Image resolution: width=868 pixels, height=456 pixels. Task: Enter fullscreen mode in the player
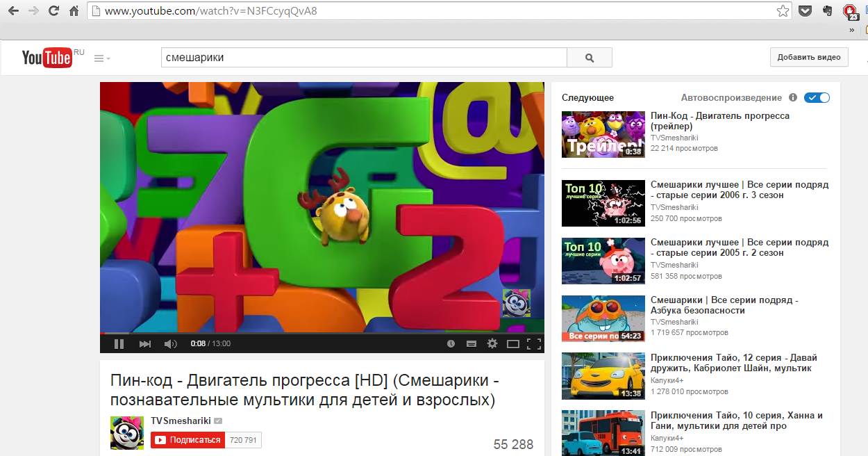tap(533, 343)
